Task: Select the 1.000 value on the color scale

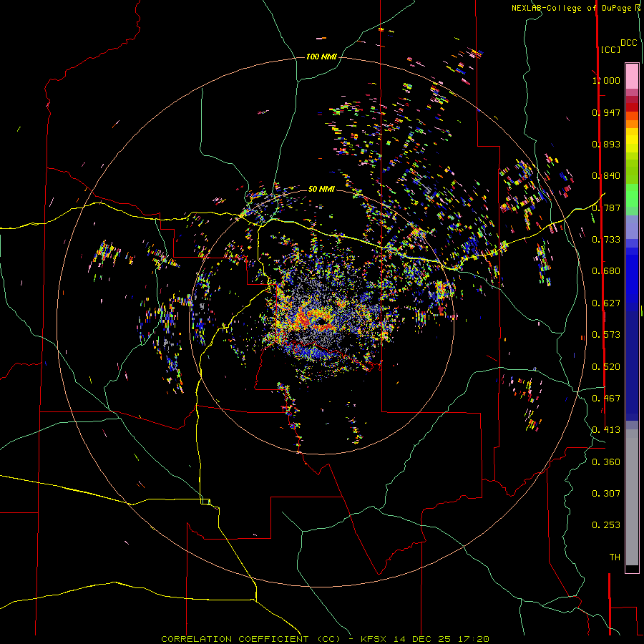Action: [x=606, y=80]
